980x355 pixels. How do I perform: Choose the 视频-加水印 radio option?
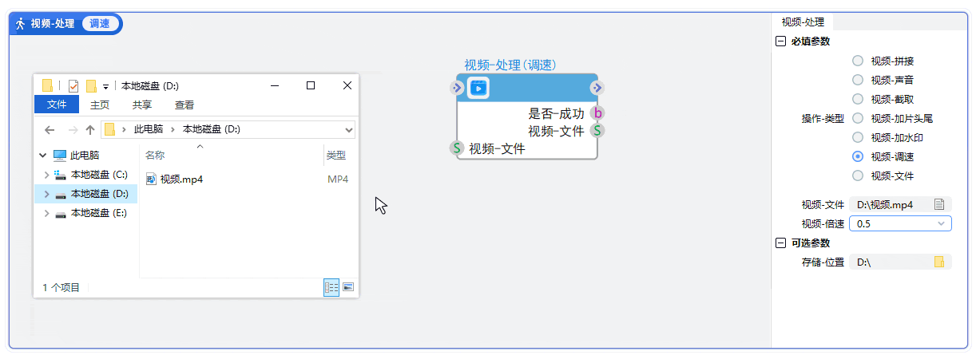[x=858, y=137]
